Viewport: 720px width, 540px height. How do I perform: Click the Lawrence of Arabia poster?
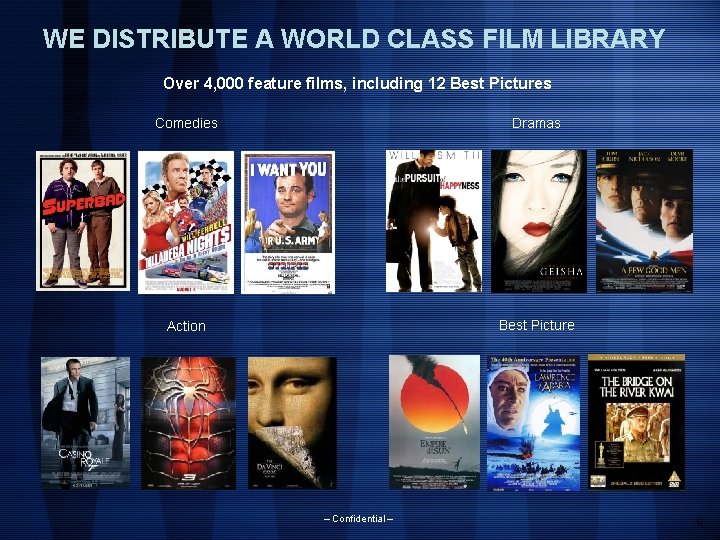coord(533,423)
